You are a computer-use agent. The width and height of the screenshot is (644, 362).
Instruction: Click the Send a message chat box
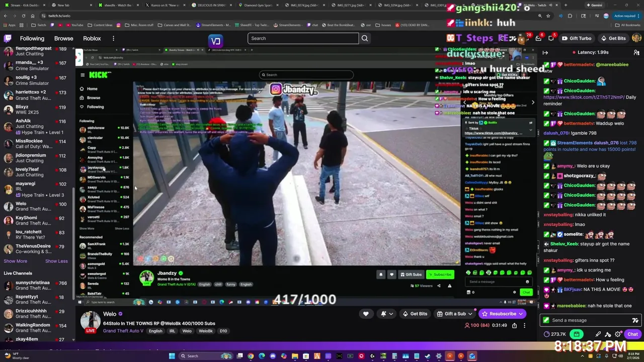pos(591,320)
